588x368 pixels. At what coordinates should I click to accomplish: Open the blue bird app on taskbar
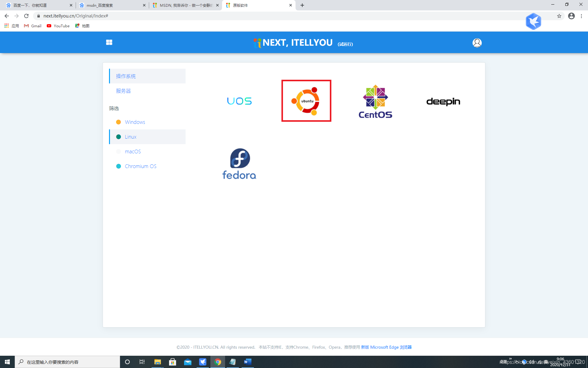[x=203, y=362]
